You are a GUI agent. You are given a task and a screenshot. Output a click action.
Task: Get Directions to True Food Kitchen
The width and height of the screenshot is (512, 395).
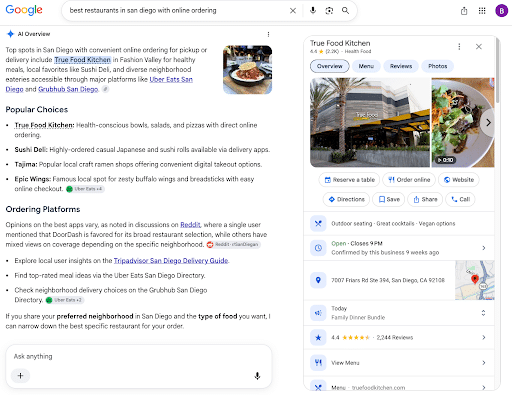[346, 199]
